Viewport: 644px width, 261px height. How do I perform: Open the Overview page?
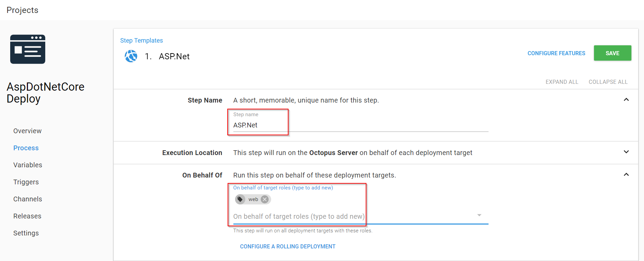pyautogui.click(x=28, y=131)
